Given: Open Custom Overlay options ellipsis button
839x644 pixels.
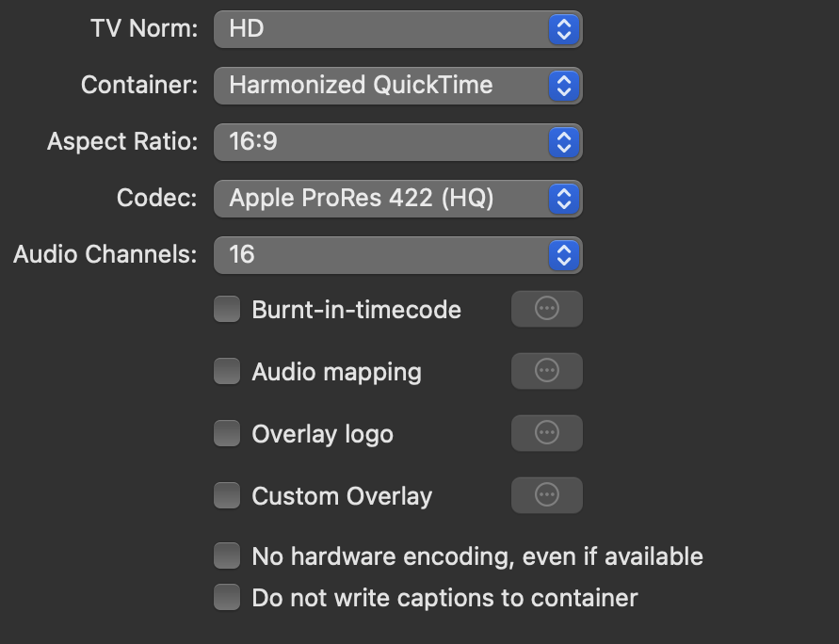Looking at the screenshot, I should (x=546, y=495).
